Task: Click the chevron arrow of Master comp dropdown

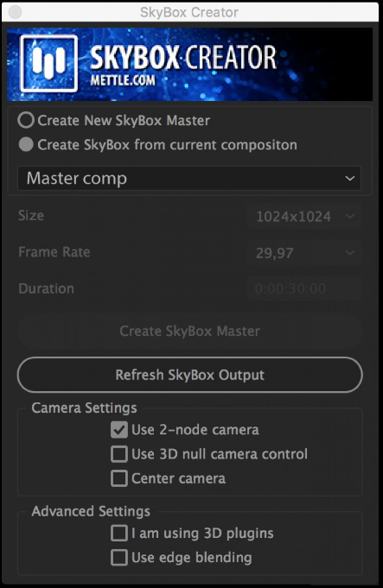Action: pos(350,178)
